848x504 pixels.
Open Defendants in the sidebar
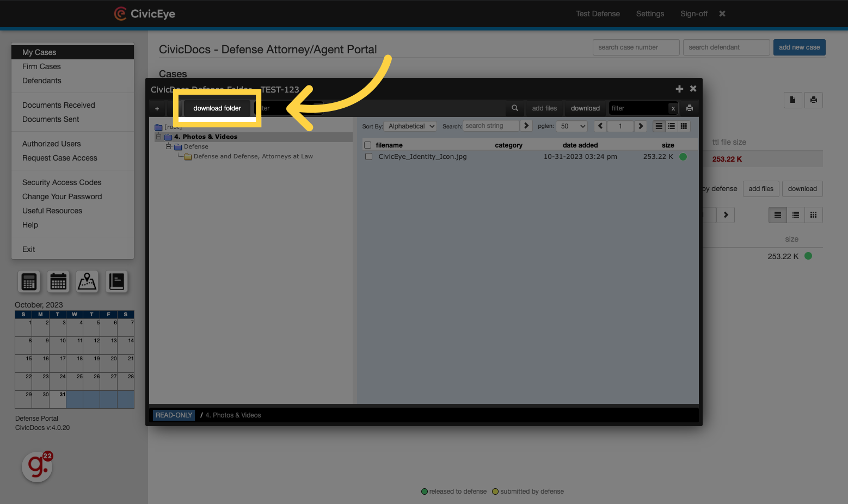(x=42, y=81)
